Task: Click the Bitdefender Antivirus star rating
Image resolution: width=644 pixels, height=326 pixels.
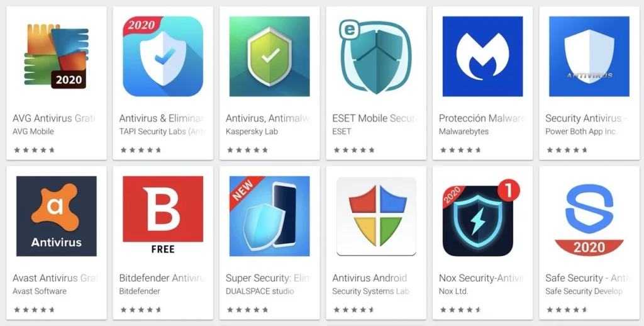Action: pos(141,310)
